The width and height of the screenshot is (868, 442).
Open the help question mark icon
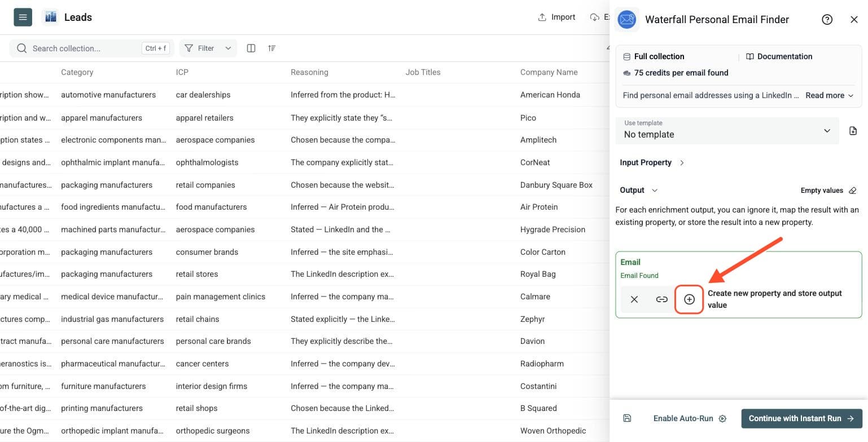point(827,20)
